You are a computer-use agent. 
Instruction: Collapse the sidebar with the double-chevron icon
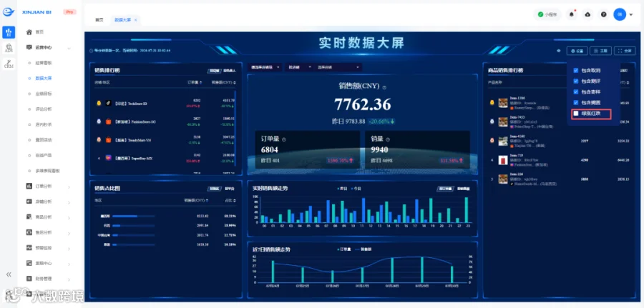9,274
